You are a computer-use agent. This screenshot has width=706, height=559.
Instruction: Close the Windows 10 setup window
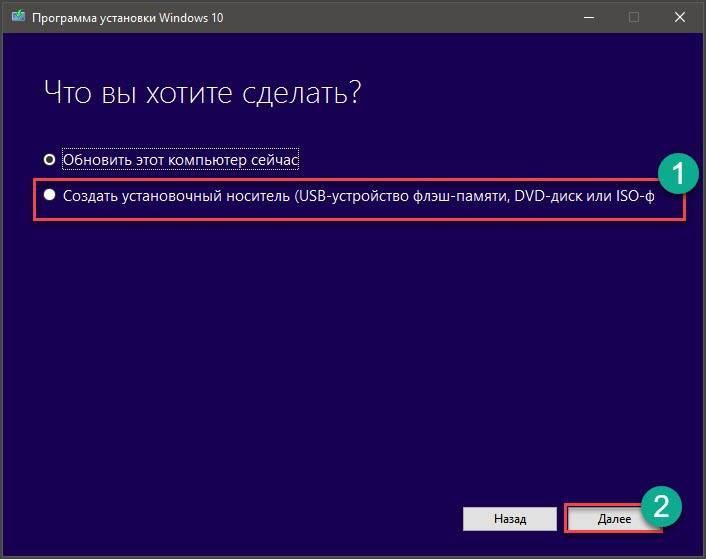click(x=679, y=18)
